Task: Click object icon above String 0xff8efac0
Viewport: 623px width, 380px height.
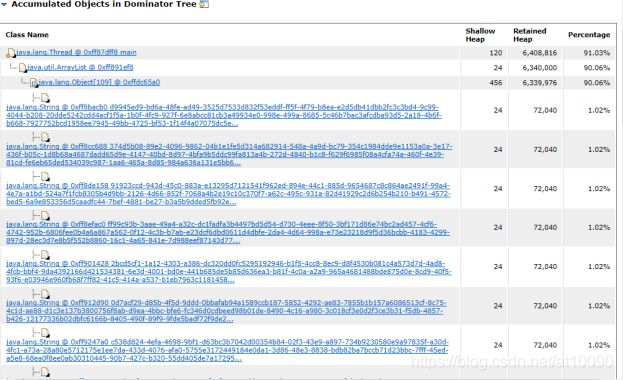Action: pos(45,215)
